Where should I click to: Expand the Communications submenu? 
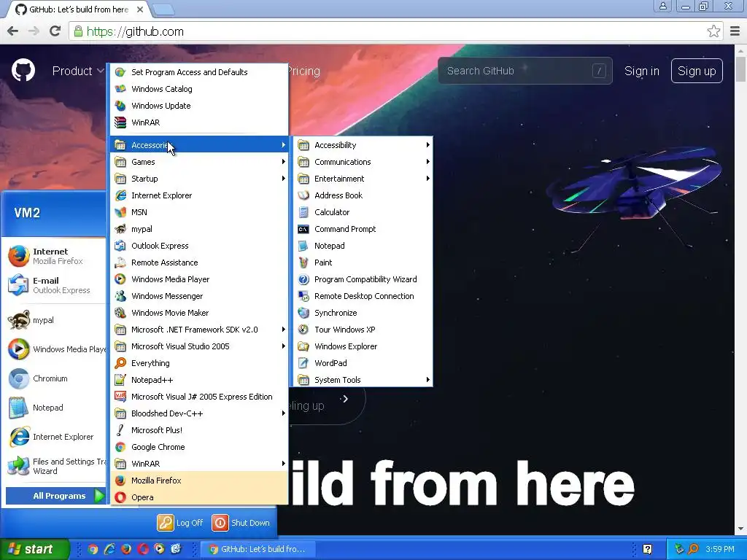[362, 162]
